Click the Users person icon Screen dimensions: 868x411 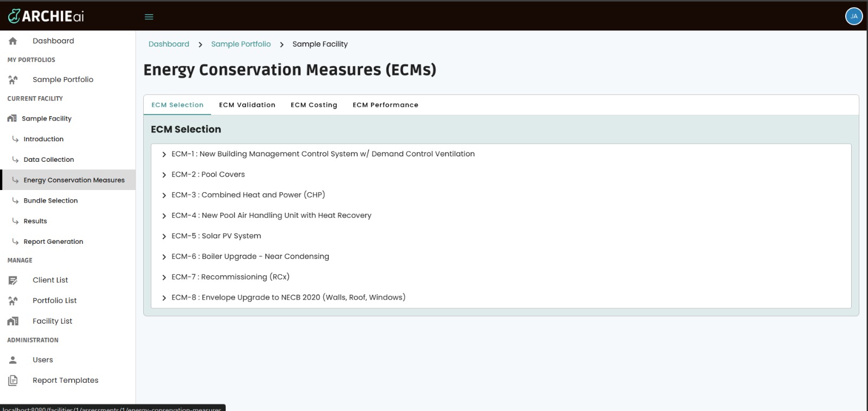(x=13, y=360)
